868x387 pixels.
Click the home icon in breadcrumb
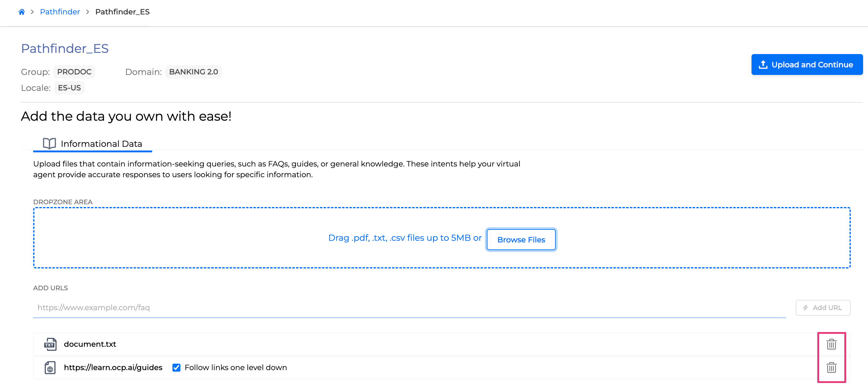point(22,12)
